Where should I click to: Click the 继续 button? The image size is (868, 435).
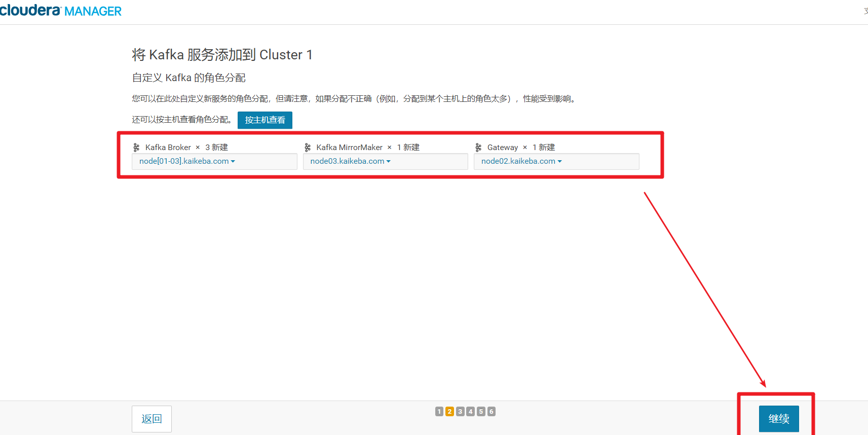pos(779,419)
